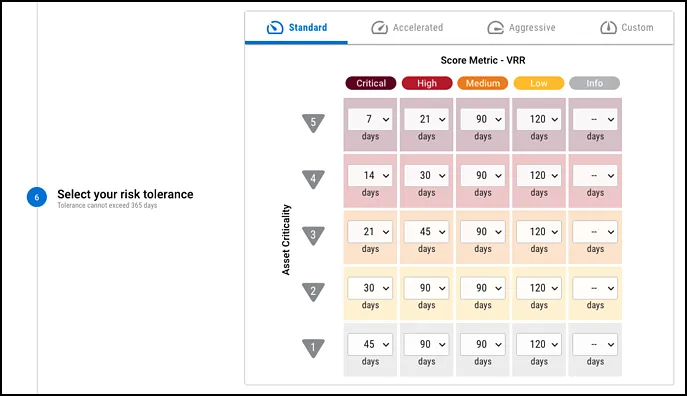Open High dropdown for criticality 3

pos(426,232)
